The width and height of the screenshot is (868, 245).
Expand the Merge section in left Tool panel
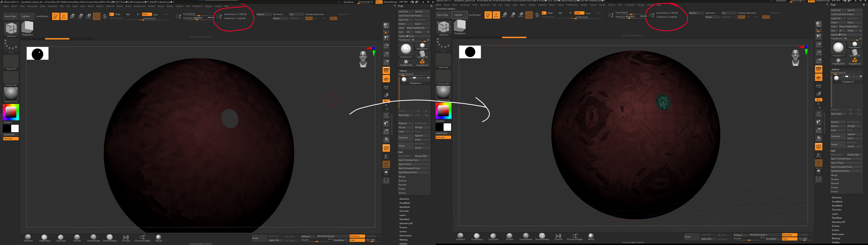click(x=402, y=177)
